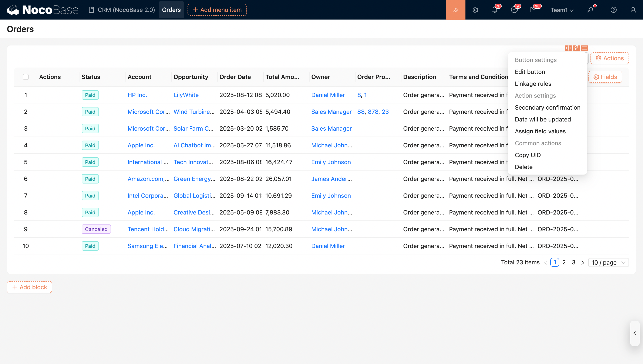Open the help question mark icon
Screen dimensions: 643x364
tap(613, 10)
